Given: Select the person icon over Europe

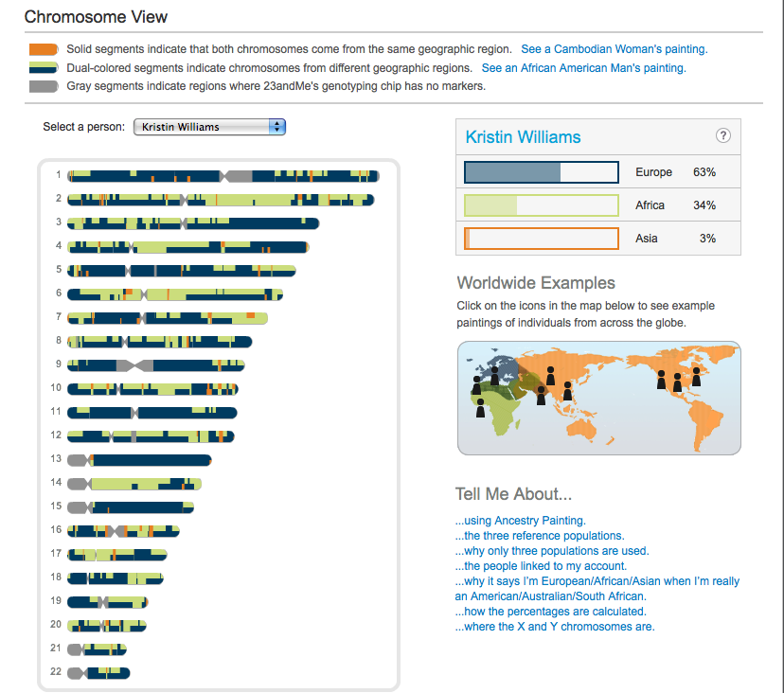Looking at the screenshot, I should click(x=495, y=376).
